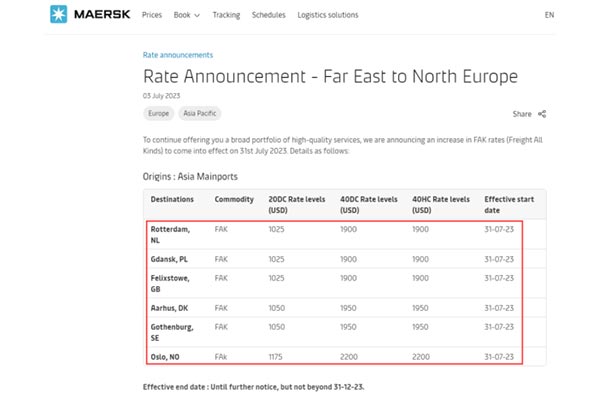Select the Rotterdam, NL destination cell
The image size is (600, 400).
coord(170,235)
